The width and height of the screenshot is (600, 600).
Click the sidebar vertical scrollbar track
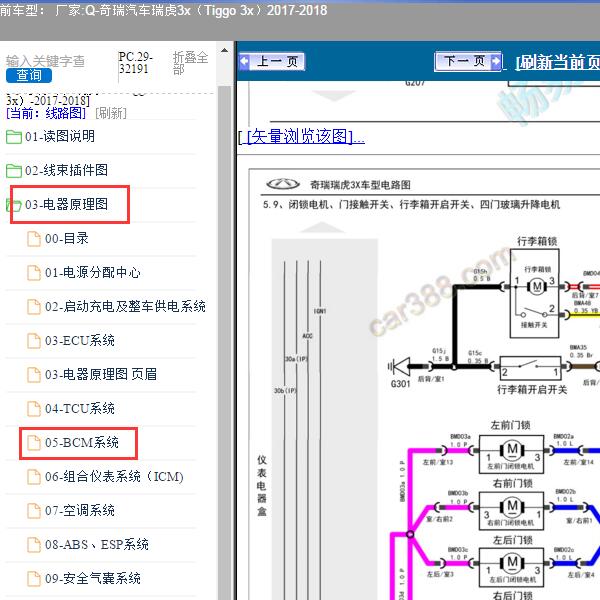tap(225, 344)
